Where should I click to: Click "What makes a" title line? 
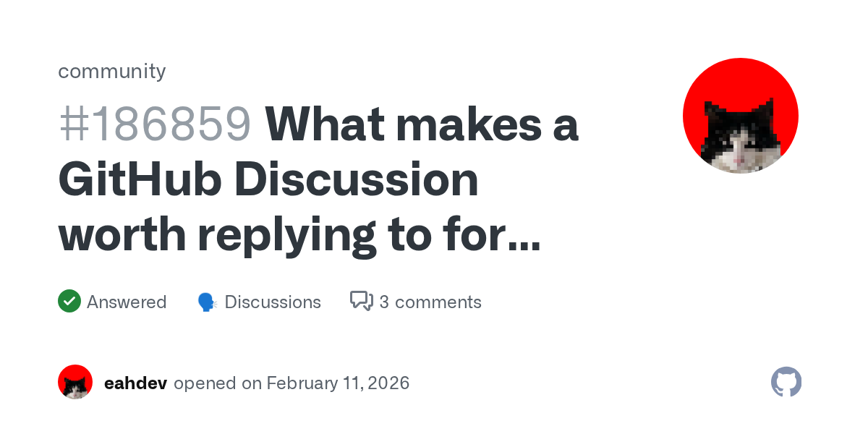pyautogui.click(x=422, y=124)
